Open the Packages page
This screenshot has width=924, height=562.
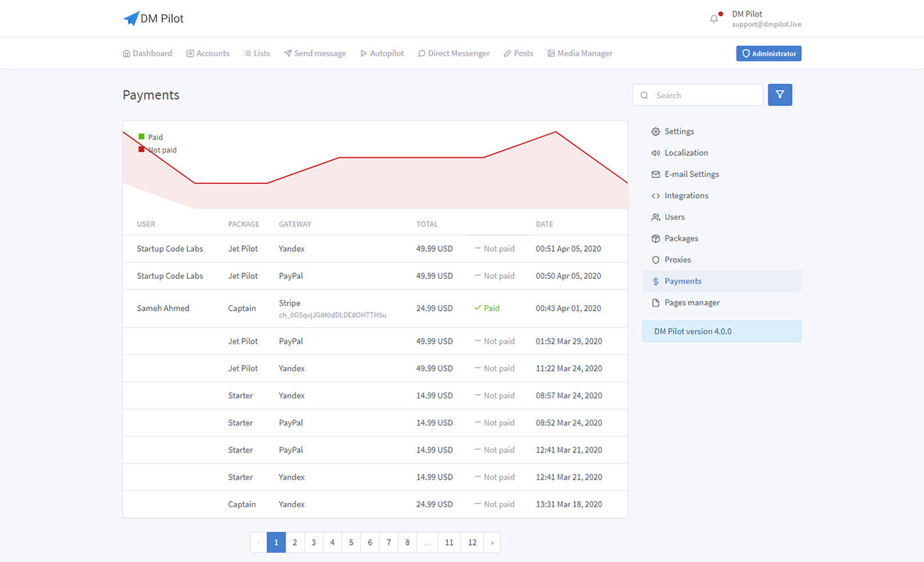[x=721, y=238]
